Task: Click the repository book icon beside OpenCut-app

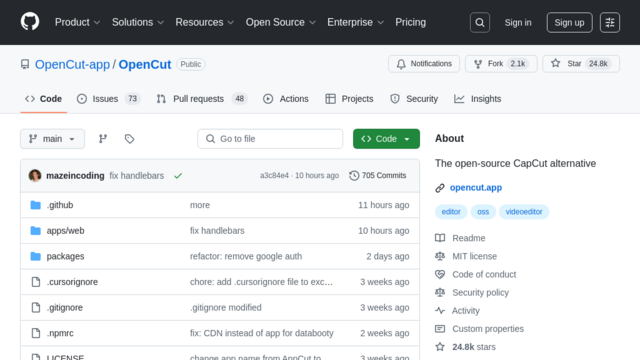Action: (x=25, y=64)
